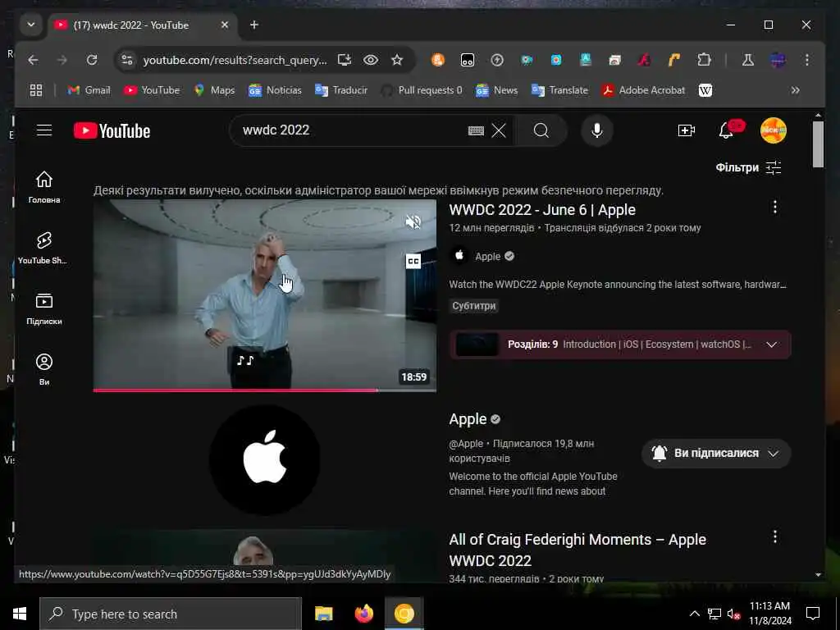This screenshot has height=630, width=840.
Task: Click the Type here to search box
Action: click(x=171, y=614)
